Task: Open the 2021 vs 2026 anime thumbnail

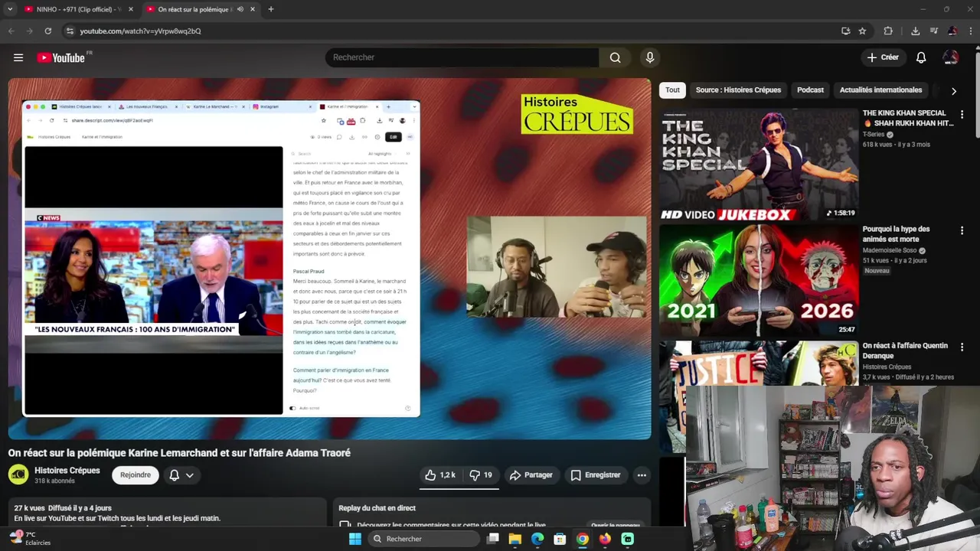Action: pos(759,280)
